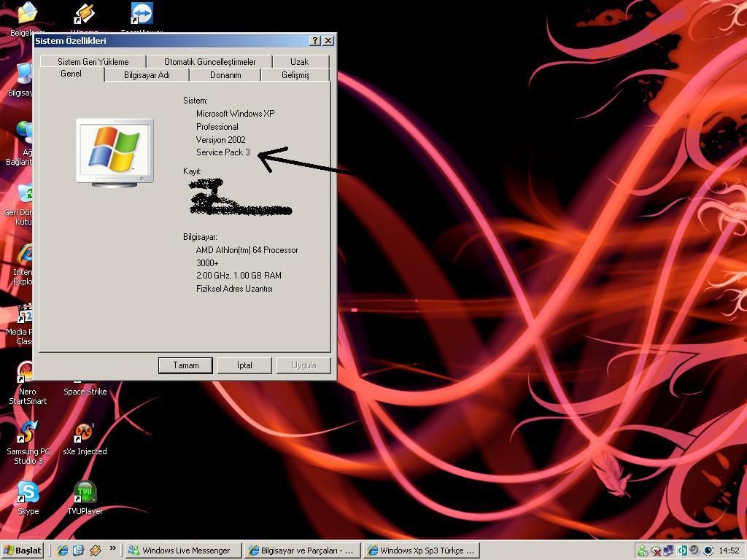The image size is (747, 560).
Task: Click "AMD Athlon(tm) 64 Processor" text
Action: (247, 250)
